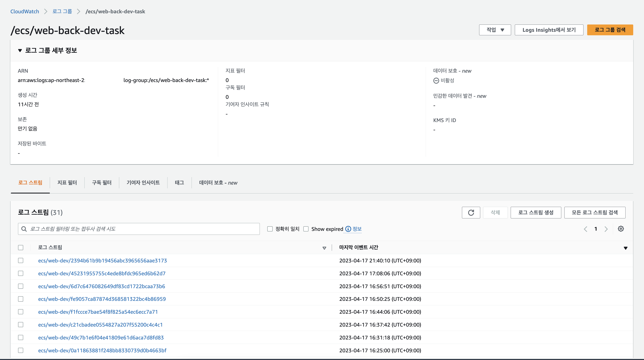The image size is (644, 360).
Task: Select all log streams header checkbox
Action: [x=21, y=248]
